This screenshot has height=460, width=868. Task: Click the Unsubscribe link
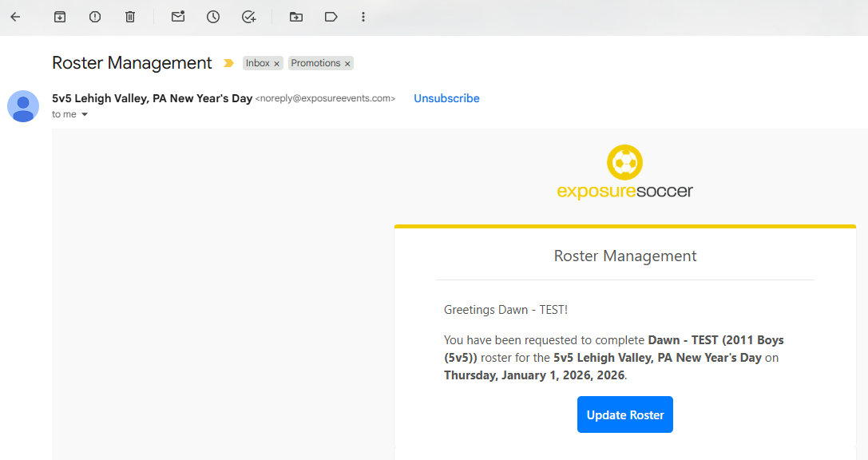446,98
